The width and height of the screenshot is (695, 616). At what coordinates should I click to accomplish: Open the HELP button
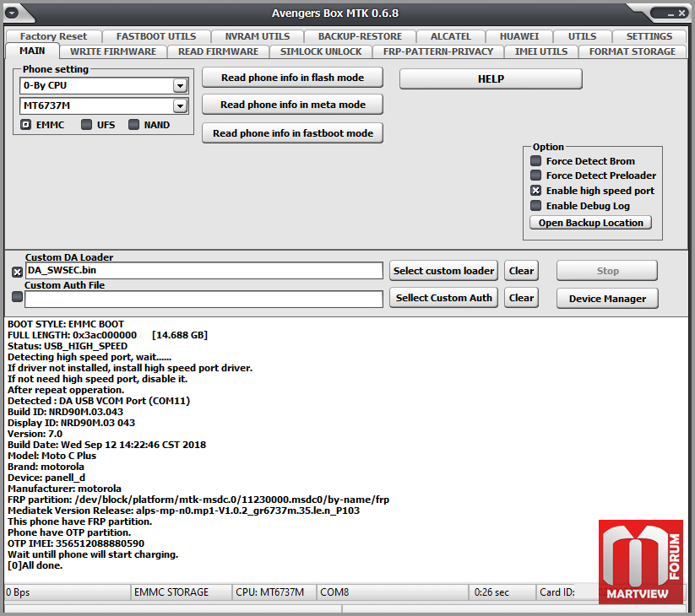click(491, 79)
